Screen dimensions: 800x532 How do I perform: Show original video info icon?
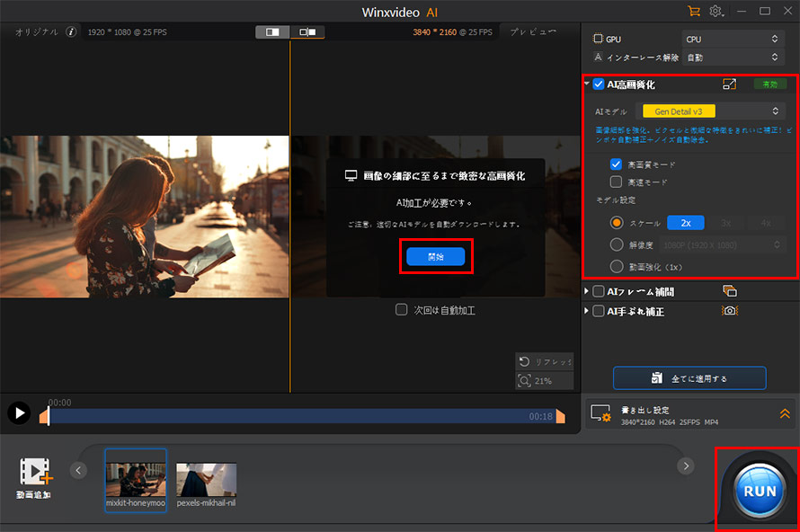71,32
